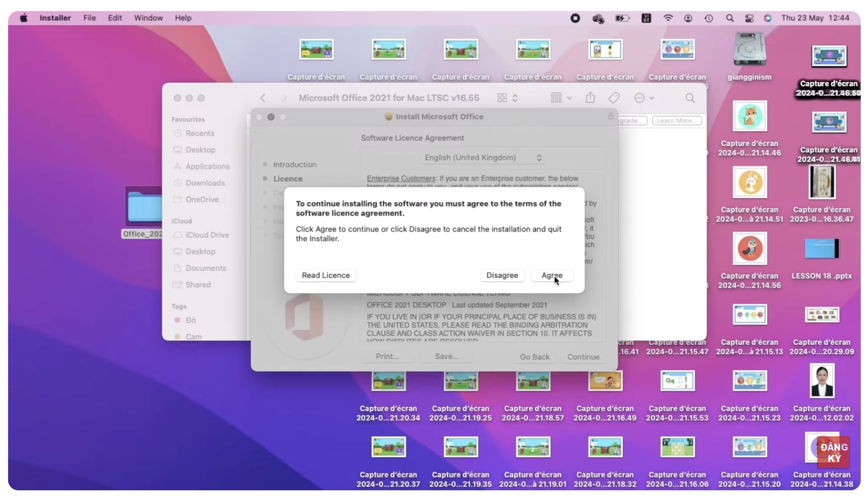Click Disagree in the licence dialog
Viewport: 868px width, 498px height.
coord(502,275)
